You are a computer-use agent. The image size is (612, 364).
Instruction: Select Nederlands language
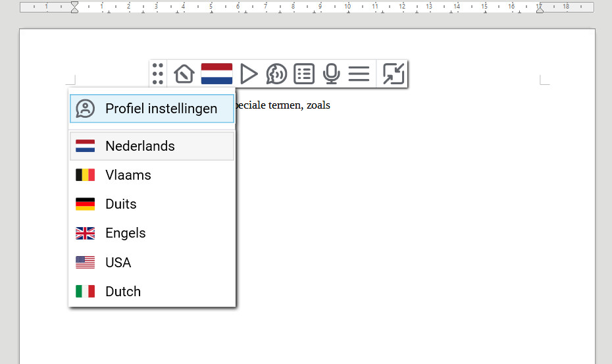[x=152, y=146]
